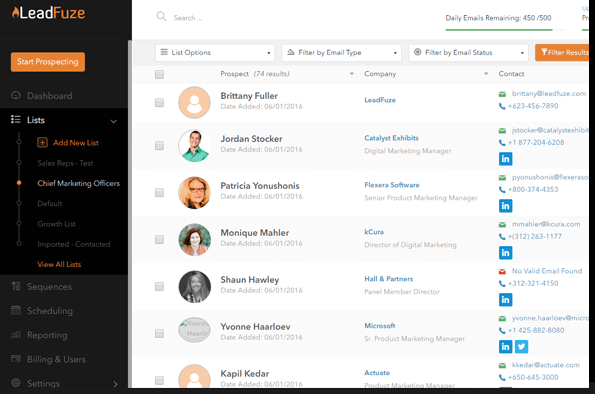This screenshot has width=595, height=394.
Task: Click Yvonne Haarloev's Twitter icon
Action: point(521,346)
